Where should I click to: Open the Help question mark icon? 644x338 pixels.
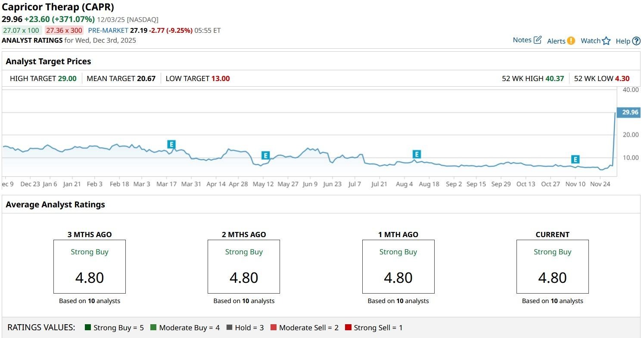[x=636, y=41]
